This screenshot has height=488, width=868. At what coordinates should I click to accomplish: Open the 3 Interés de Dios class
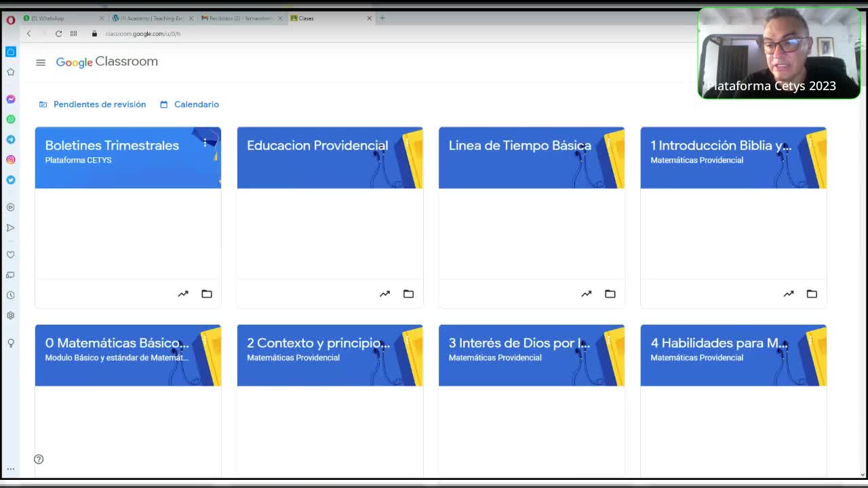click(519, 343)
